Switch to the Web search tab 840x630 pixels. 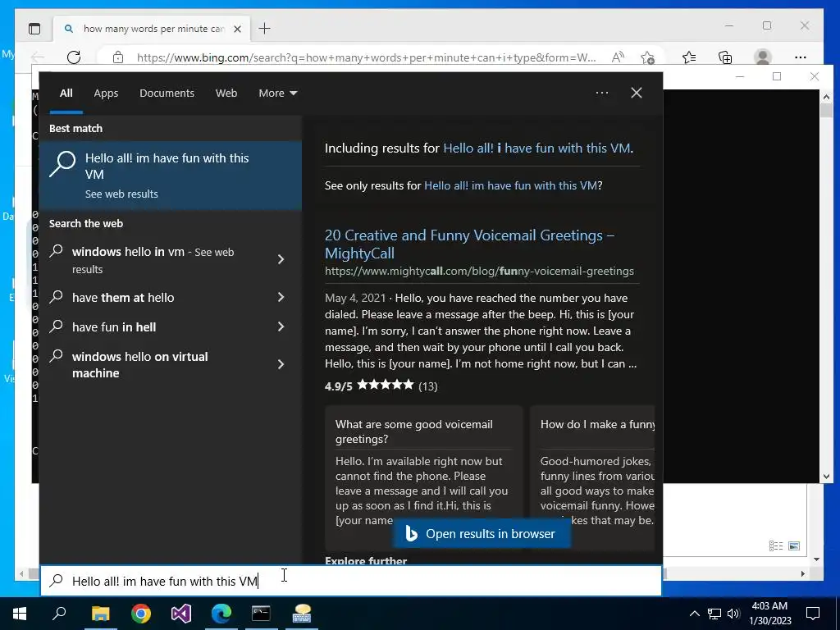(x=226, y=94)
